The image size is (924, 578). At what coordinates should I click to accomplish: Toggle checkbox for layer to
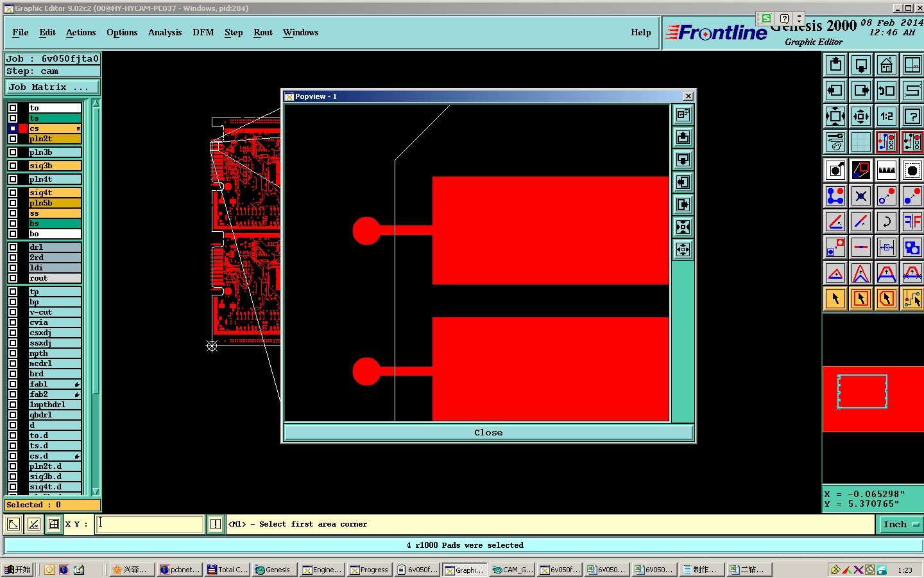[13, 108]
